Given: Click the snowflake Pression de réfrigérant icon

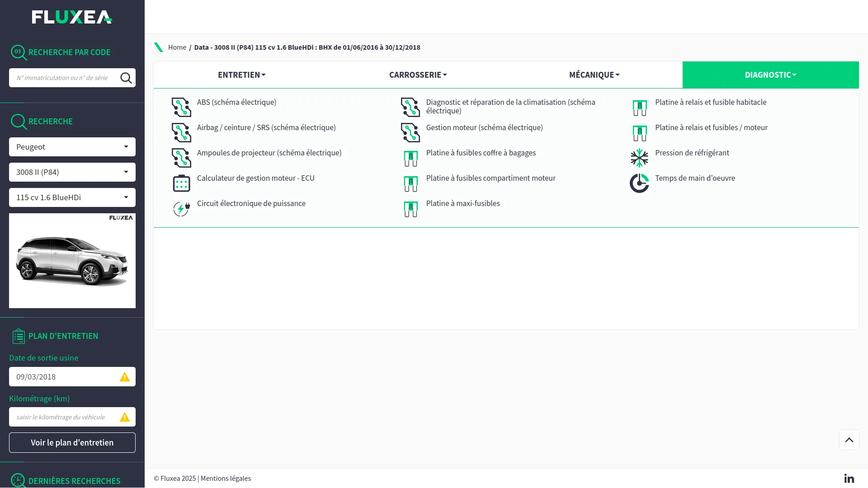Looking at the screenshot, I should click(639, 158).
